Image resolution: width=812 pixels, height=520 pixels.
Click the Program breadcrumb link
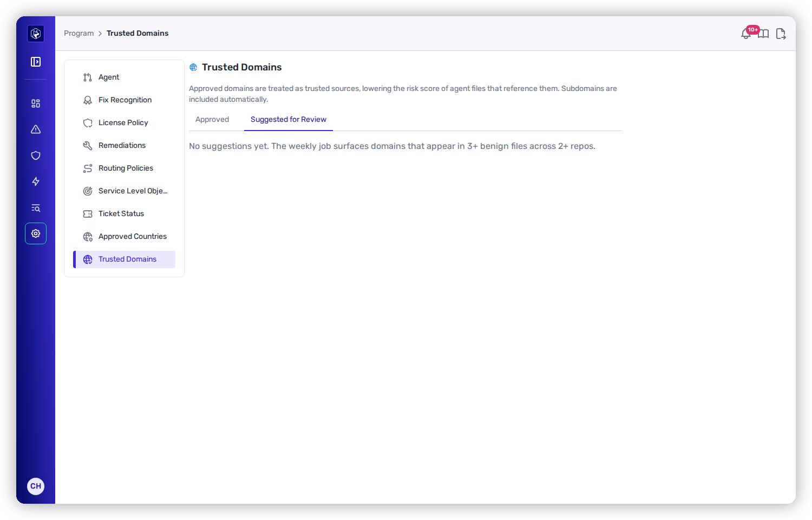79,33
